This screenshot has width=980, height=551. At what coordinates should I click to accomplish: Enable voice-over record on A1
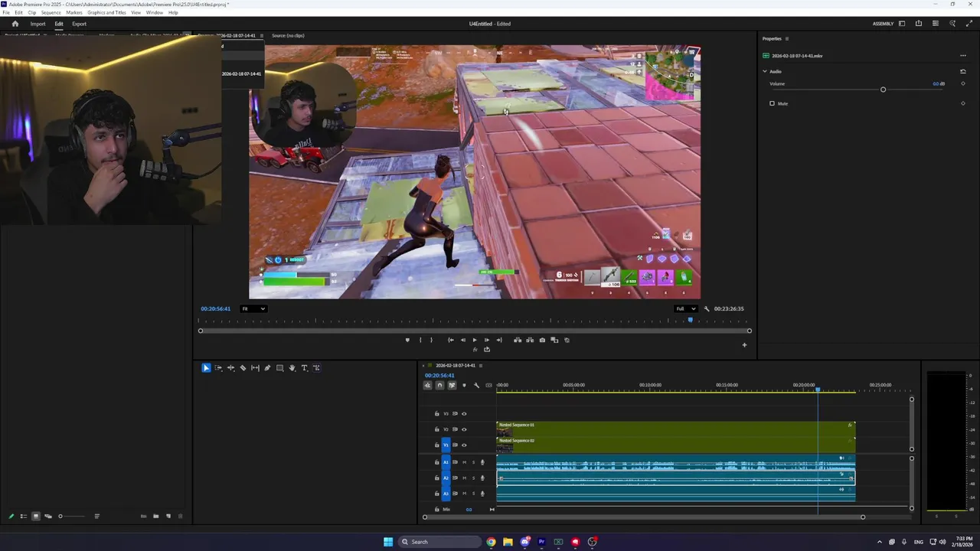click(482, 462)
